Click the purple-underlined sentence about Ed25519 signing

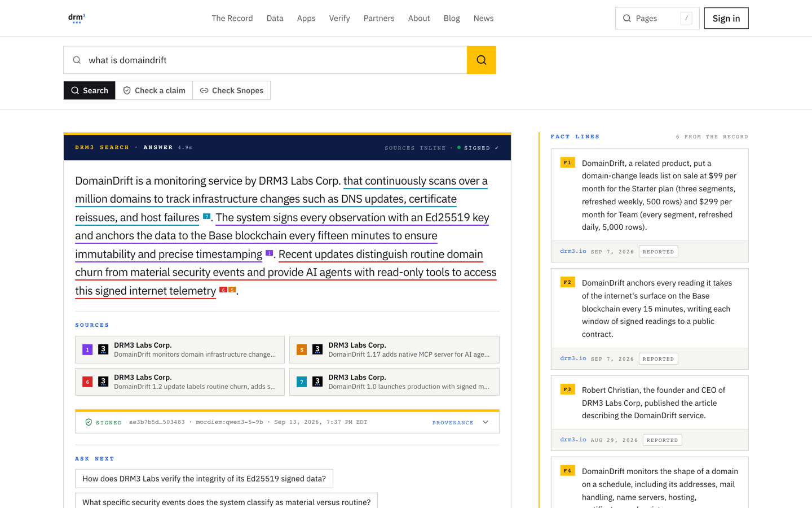coord(282,235)
